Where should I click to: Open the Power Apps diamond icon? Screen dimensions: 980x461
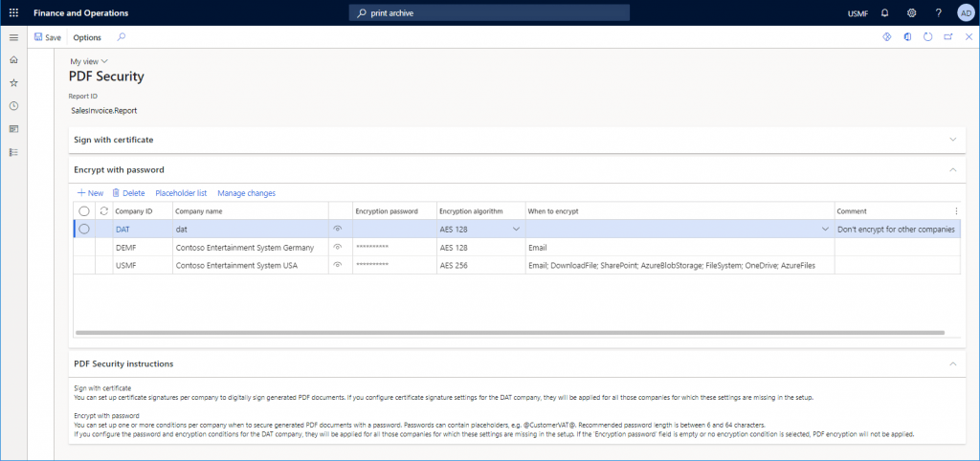[x=885, y=37]
